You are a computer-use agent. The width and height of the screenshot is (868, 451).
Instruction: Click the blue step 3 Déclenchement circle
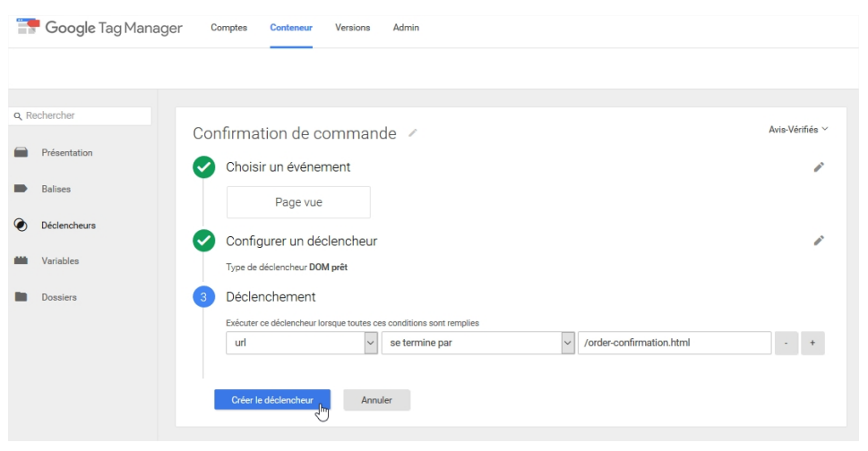[204, 297]
